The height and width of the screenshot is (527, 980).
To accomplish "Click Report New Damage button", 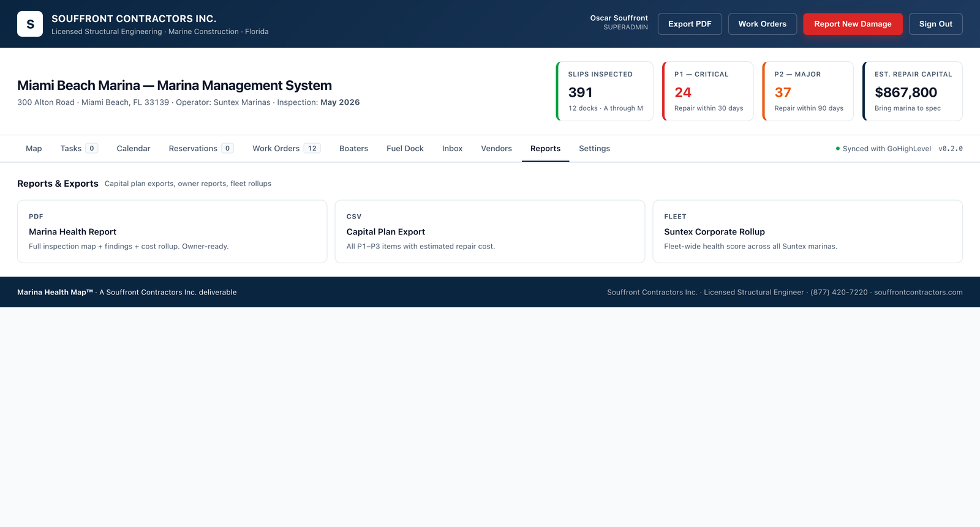I will point(853,24).
